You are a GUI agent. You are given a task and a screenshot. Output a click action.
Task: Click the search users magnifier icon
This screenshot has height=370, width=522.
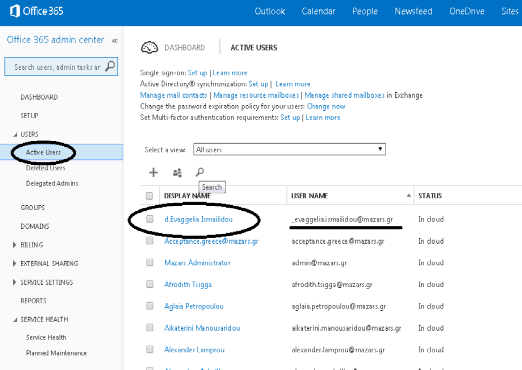(200, 172)
